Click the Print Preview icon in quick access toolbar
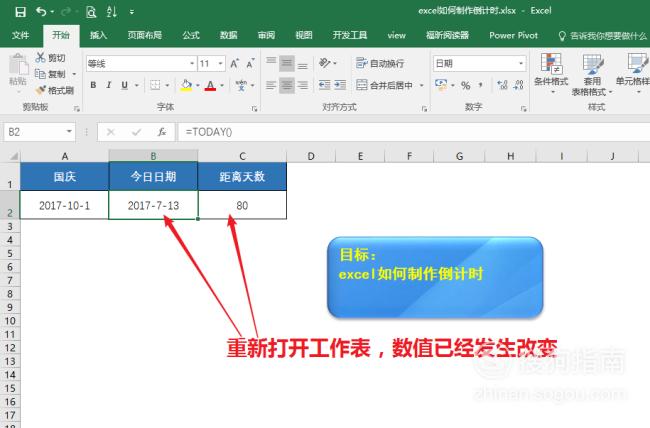Viewport: 650px width, 428px height. point(91,12)
